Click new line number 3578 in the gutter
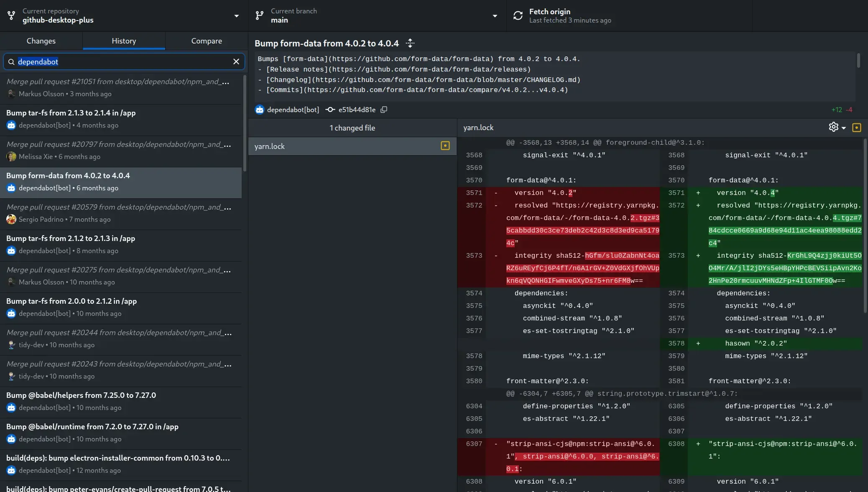 (x=676, y=343)
